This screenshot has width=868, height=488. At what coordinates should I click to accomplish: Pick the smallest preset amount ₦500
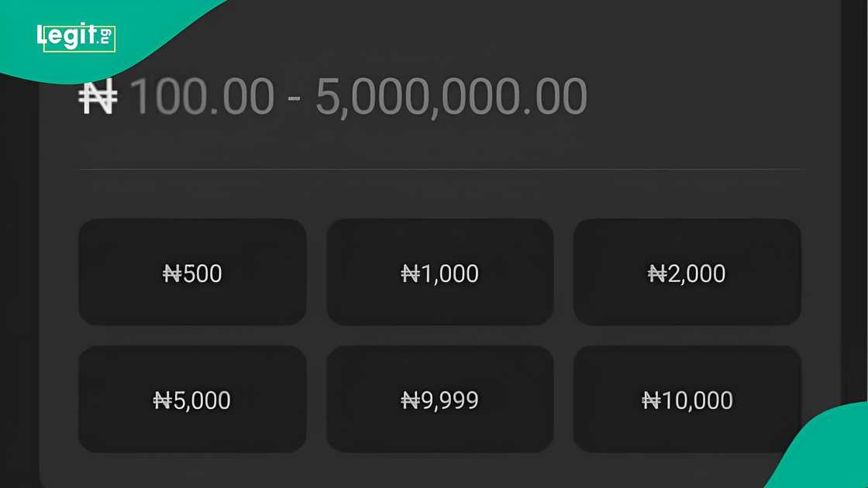pyautogui.click(x=191, y=273)
